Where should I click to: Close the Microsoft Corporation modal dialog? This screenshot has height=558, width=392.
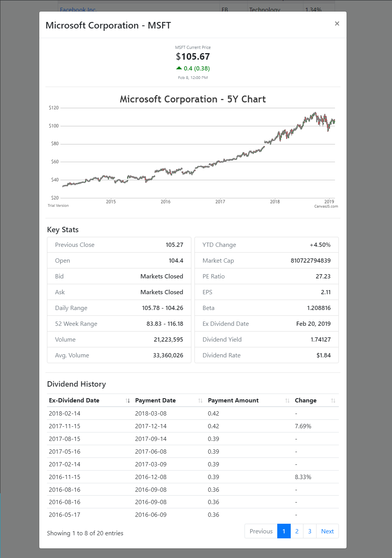pyautogui.click(x=337, y=23)
